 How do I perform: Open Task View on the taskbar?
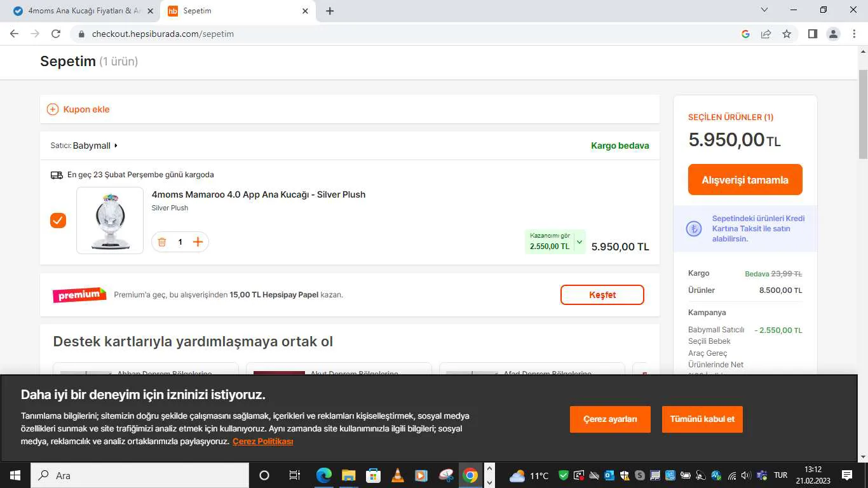click(x=294, y=475)
